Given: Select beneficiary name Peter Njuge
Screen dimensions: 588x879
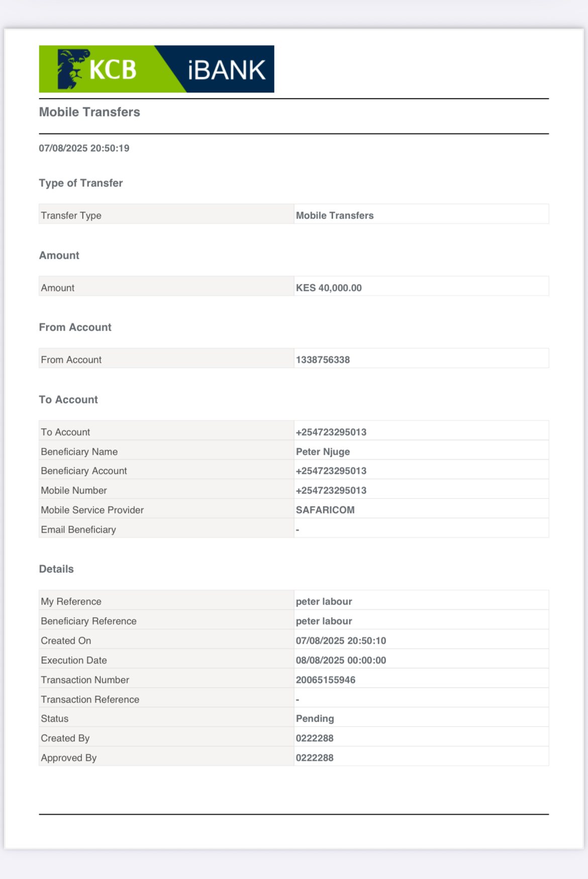Looking at the screenshot, I should tap(323, 452).
